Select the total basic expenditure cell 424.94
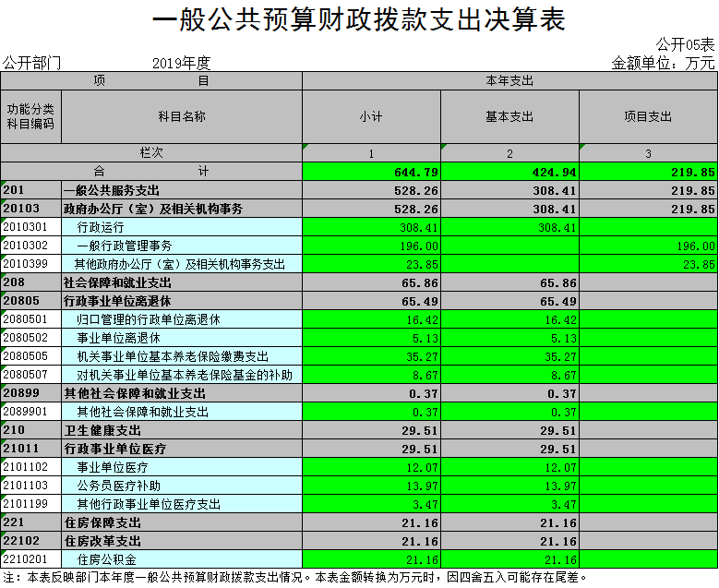 509,172
